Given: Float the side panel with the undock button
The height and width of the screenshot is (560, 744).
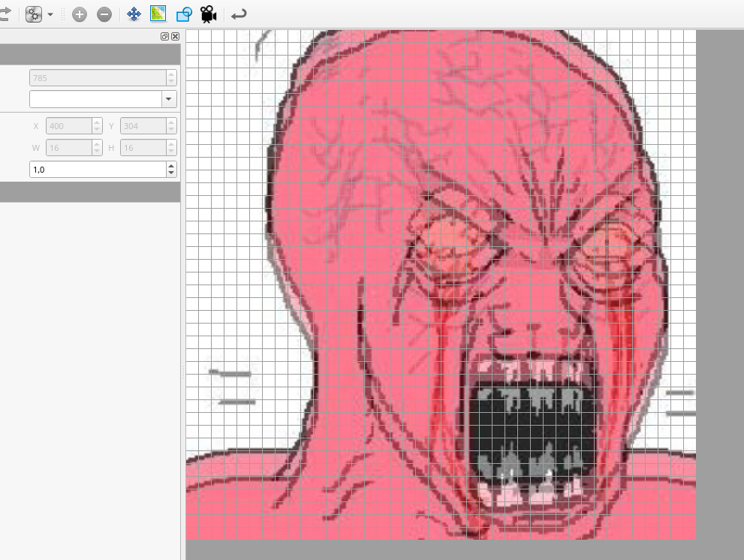Looking at the screenshot, I should point(164,37).
